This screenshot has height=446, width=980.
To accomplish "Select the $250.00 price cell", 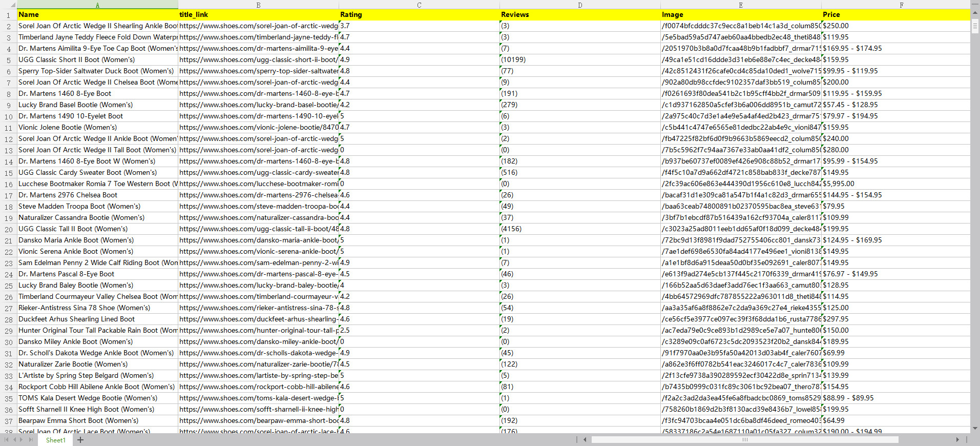I will click(x=895, y=26).
